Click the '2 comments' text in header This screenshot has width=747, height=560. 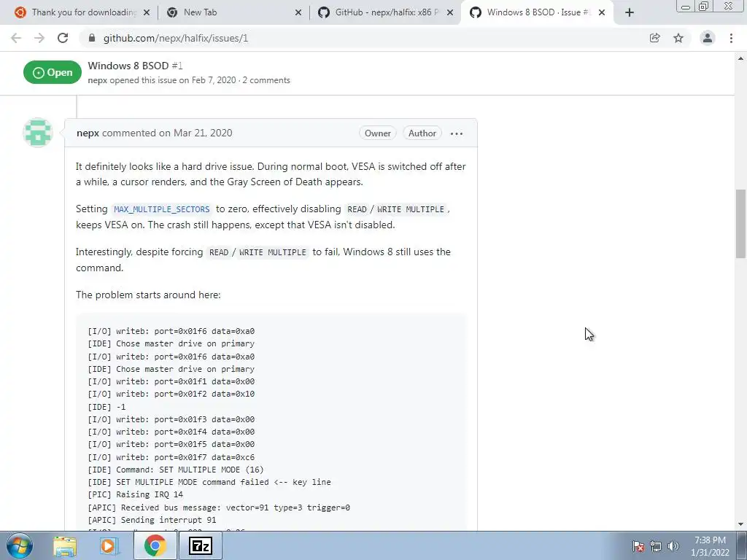tap(266, 80)
